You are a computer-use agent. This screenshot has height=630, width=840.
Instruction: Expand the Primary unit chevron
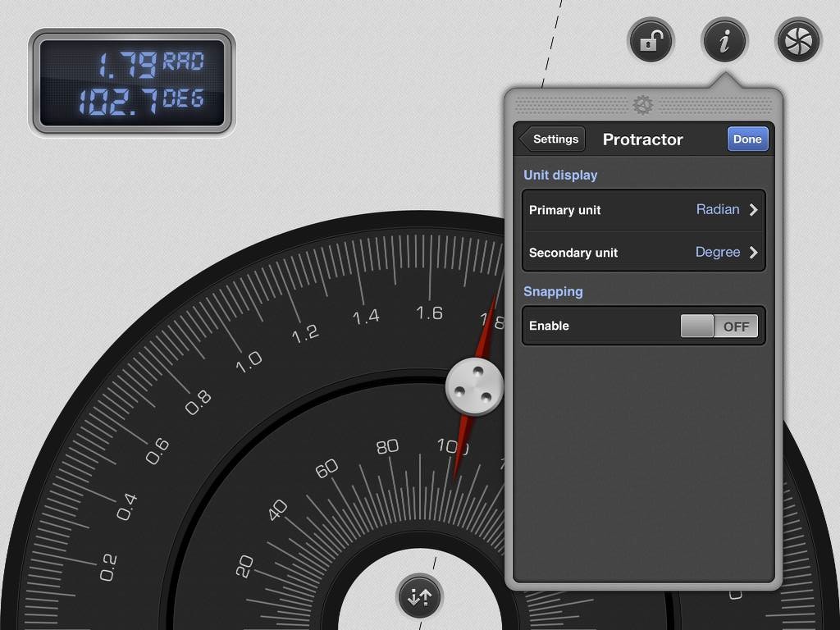pyautogui.click(x=753, y=210)
